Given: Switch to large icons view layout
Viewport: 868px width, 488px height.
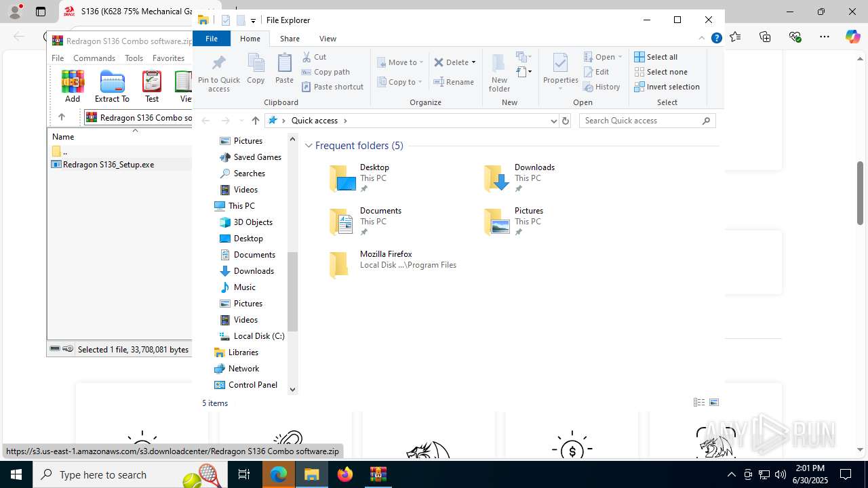Looking at the screenshot, I should tap(714, 403).
